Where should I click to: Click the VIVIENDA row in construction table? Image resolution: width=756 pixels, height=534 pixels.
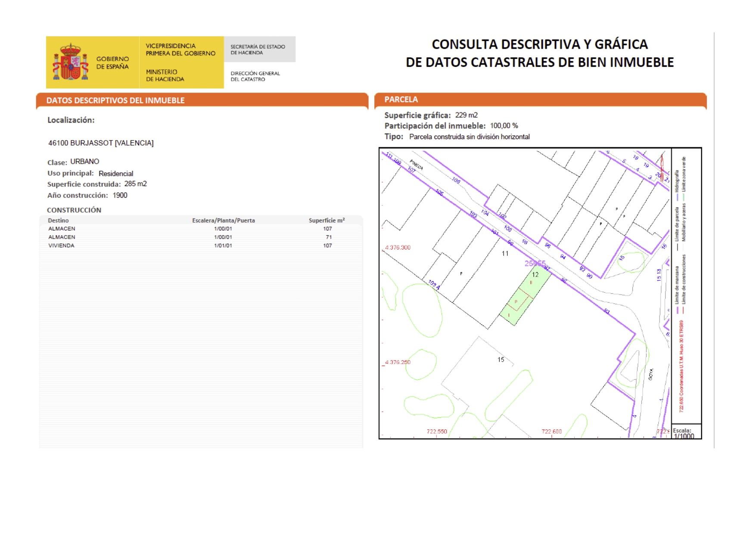pos(61,245)
